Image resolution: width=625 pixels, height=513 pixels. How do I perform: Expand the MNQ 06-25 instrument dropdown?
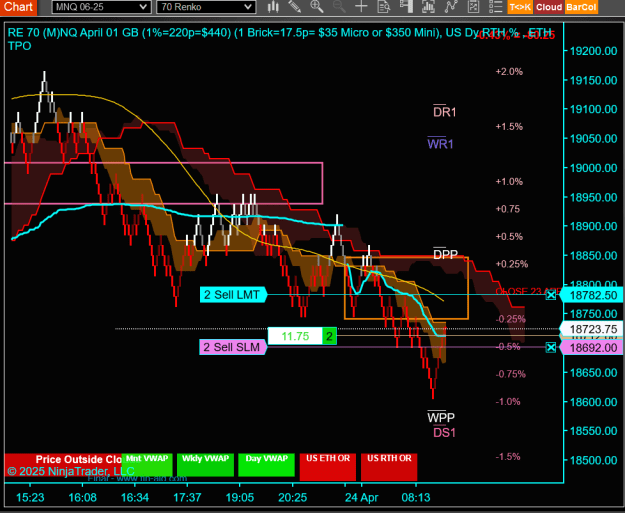click(101, 7)
